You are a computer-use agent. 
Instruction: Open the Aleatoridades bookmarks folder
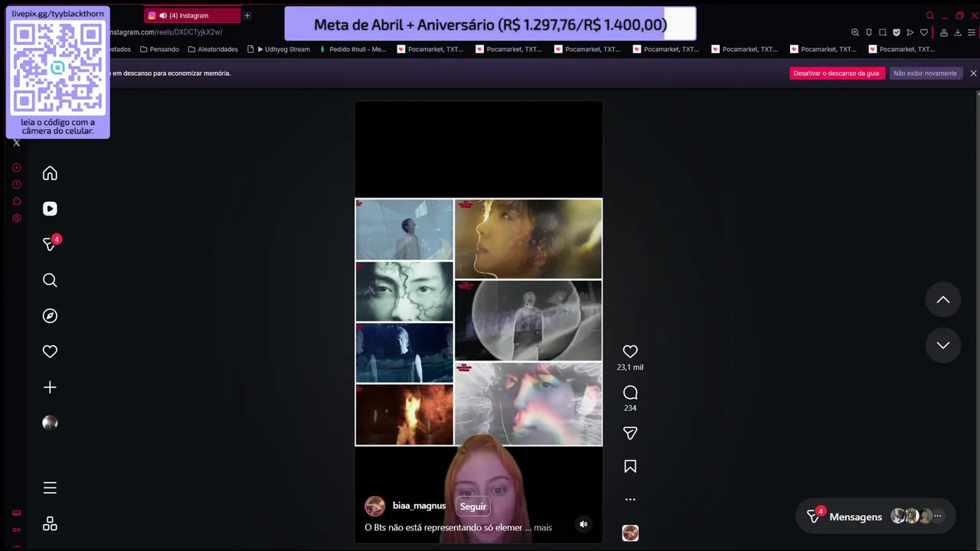coord(213,49)
